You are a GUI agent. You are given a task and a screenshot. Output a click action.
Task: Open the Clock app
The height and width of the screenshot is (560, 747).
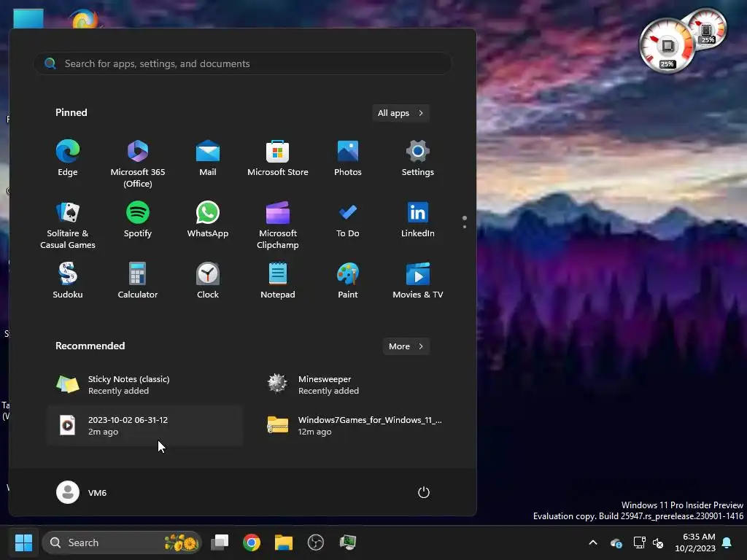(208, 281)
